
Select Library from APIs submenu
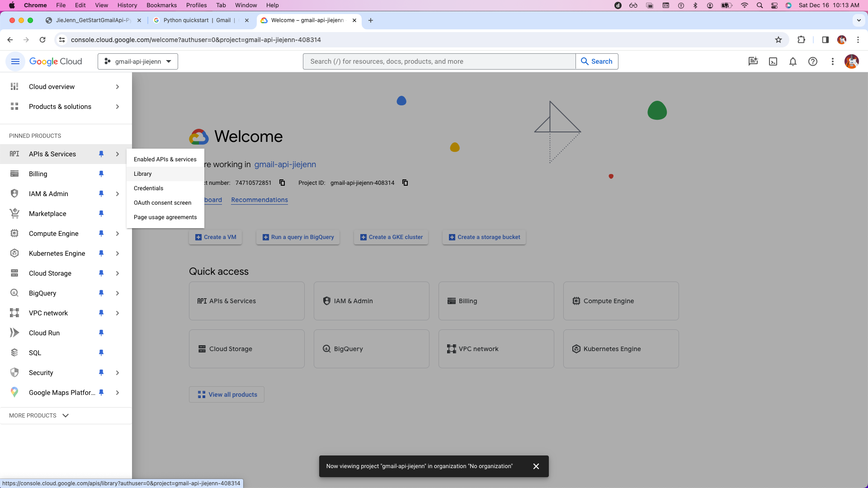(165, 174)
